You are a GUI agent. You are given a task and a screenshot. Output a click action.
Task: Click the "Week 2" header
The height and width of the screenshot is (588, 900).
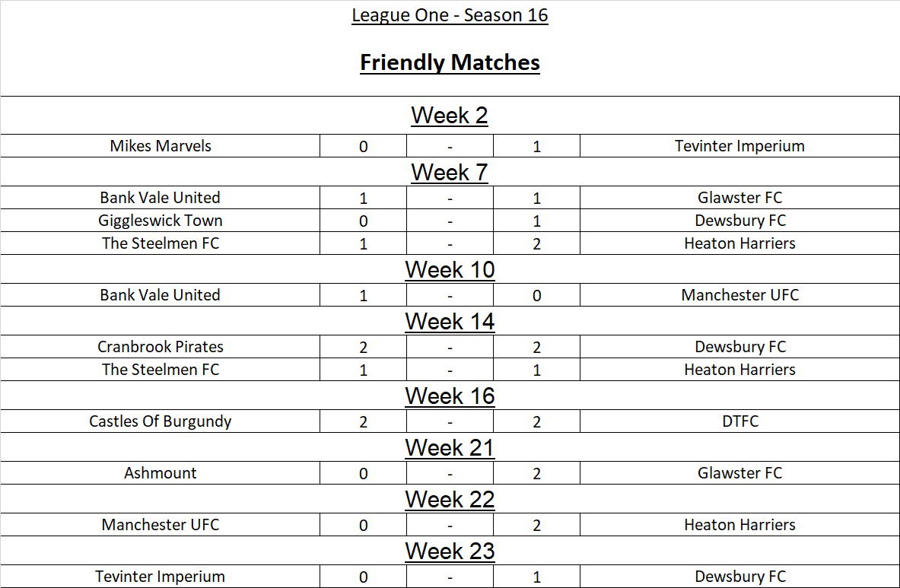pyautogui.click(x=450, y=116)
